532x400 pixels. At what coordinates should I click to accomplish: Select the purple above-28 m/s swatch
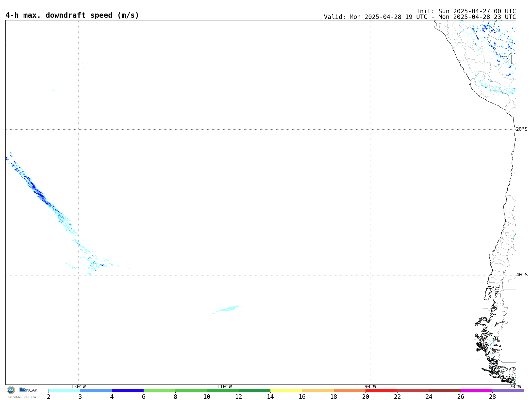508,391
